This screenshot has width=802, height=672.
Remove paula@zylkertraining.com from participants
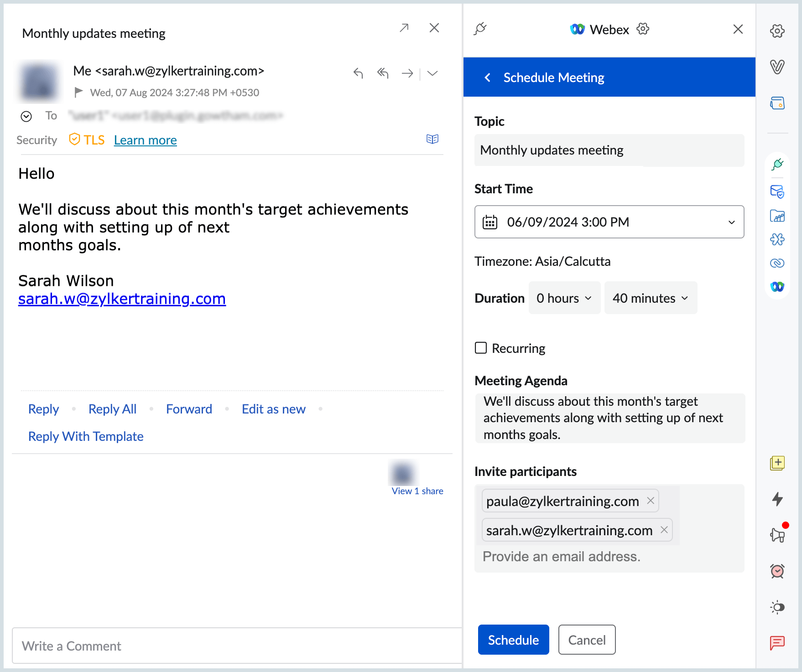click(651, 501)
